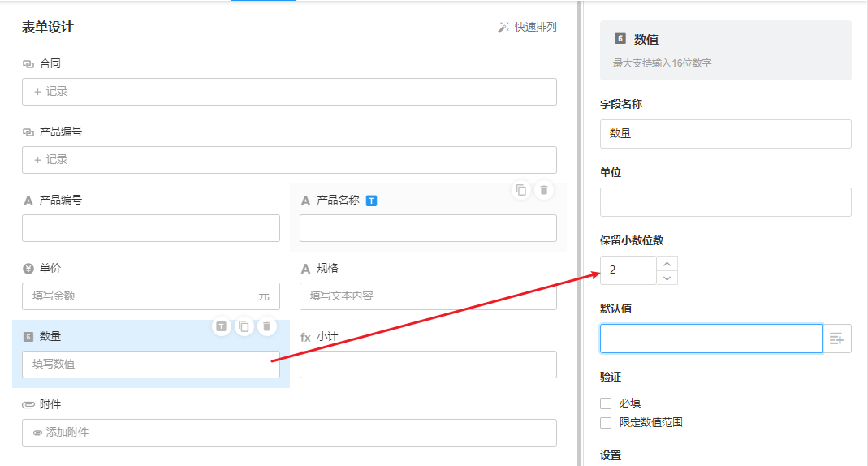This screenshot has width=868, height=466.
Task: Click the 附件 paperclip icon
Action: click(28, 405)
